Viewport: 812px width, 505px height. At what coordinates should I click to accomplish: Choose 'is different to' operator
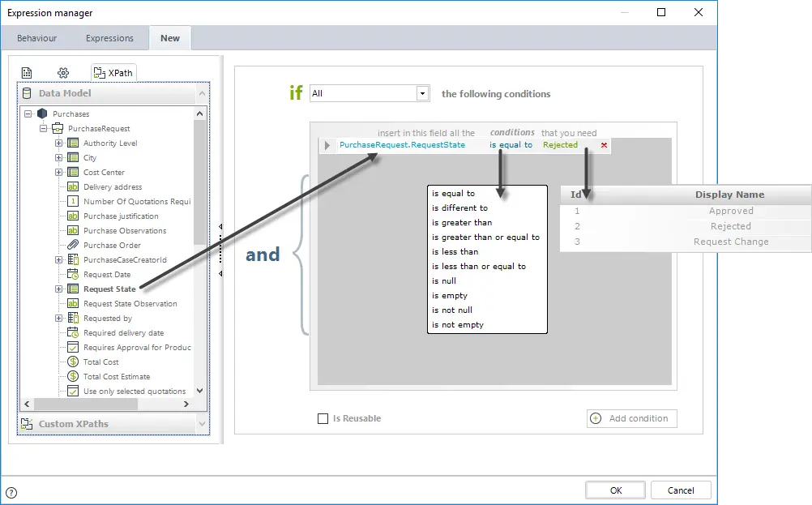[459, 208]
